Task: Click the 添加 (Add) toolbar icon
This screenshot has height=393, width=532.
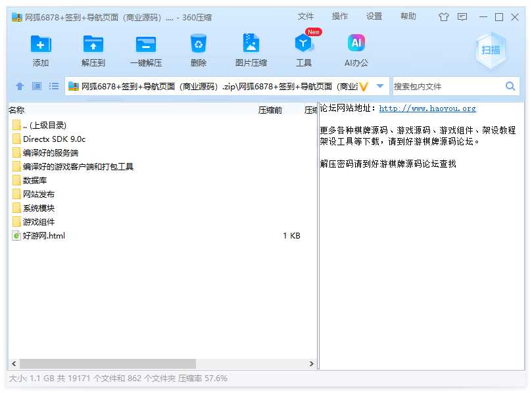Action: tap(41, 44)
